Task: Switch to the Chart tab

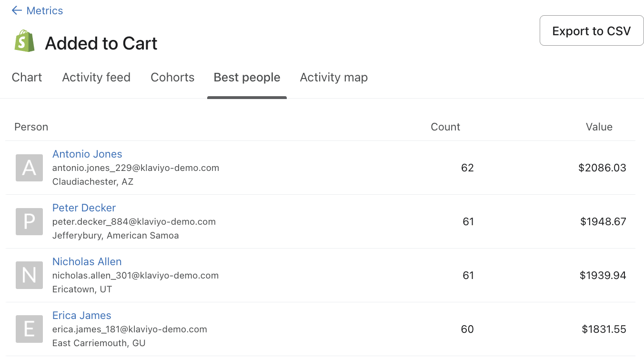Action: pyautogui.click(x=27, y=78)
